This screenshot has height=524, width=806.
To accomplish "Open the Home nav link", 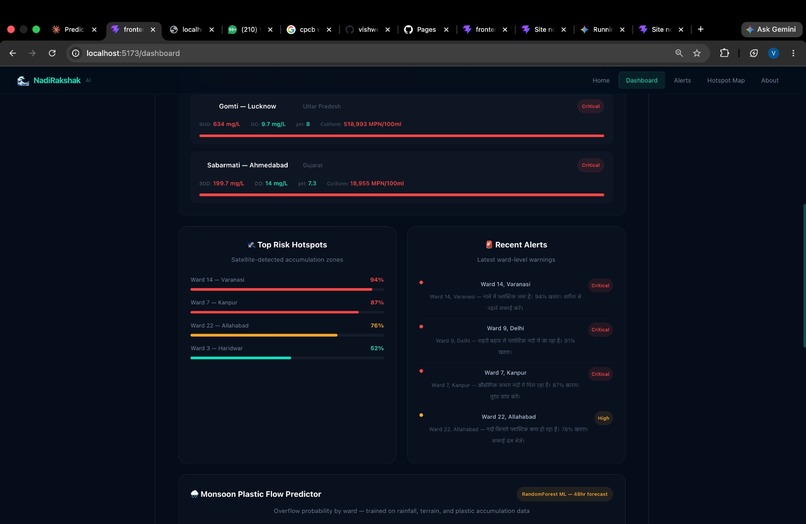I will pos(600,80).
